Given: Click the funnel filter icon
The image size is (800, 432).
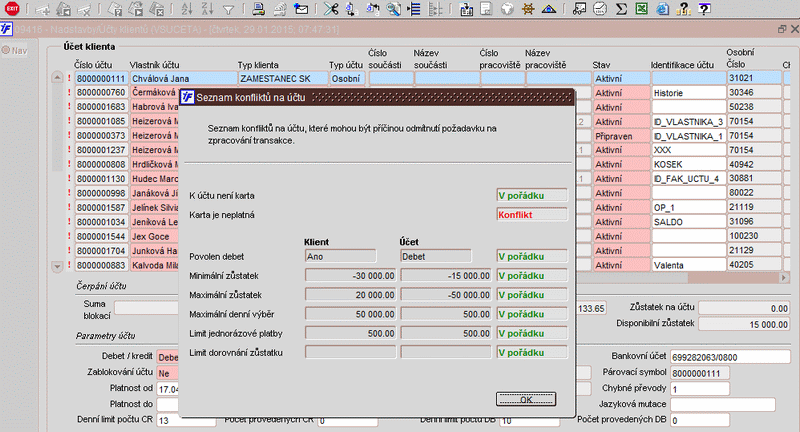Looking at the screenshot, I should pos(228,9).
